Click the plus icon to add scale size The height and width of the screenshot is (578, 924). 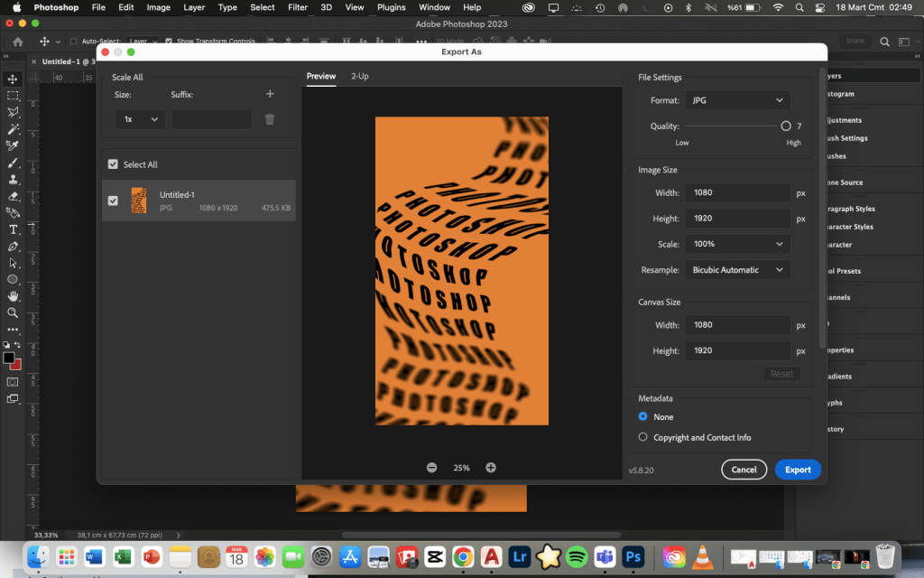pos(269,95)
